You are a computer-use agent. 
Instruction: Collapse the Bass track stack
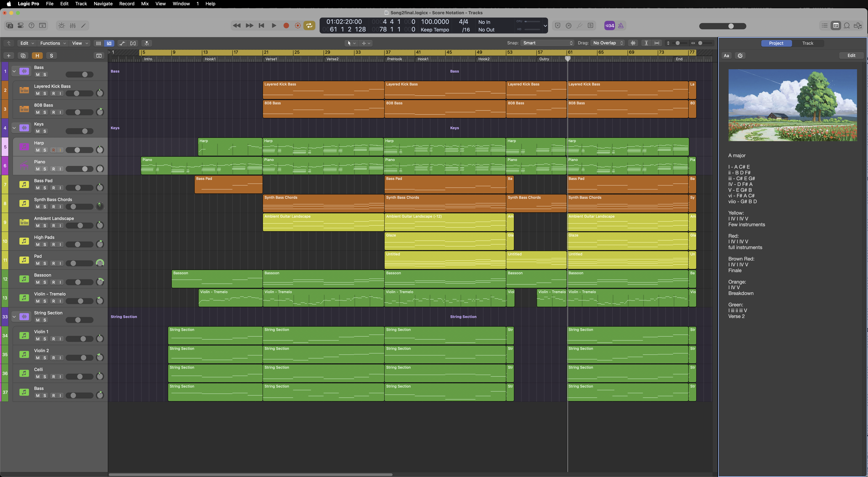[14, 71]
